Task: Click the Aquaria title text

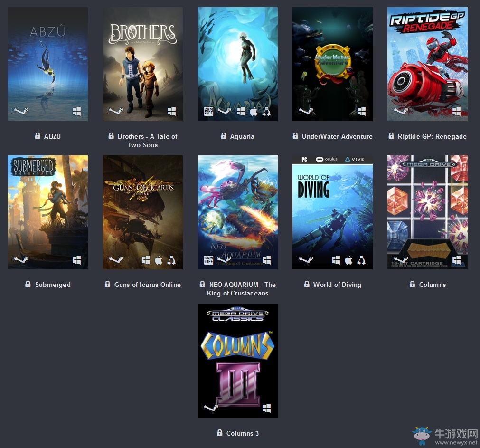Action: pyautogui.click(x=242, y=136)
